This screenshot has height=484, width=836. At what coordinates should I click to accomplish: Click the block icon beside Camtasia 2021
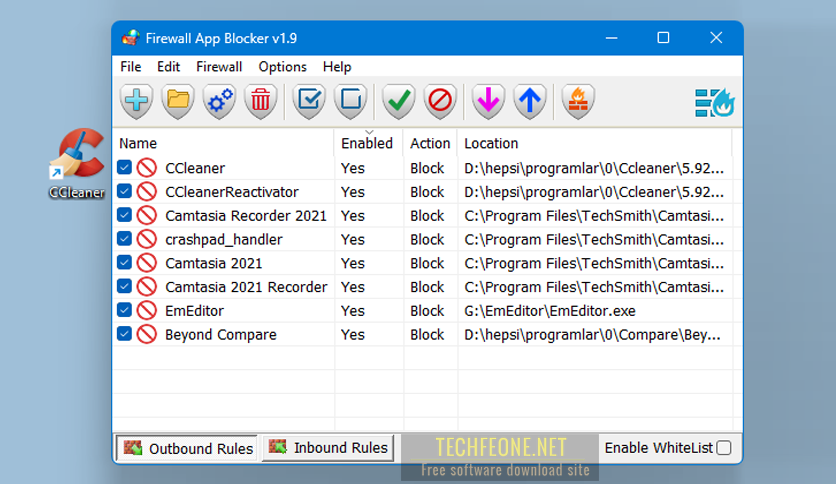[x=147, y=263]
